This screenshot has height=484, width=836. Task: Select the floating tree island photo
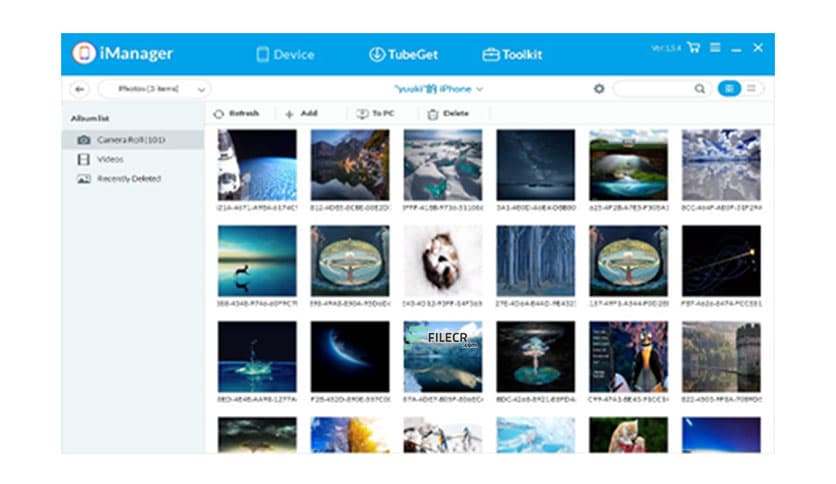535,357
